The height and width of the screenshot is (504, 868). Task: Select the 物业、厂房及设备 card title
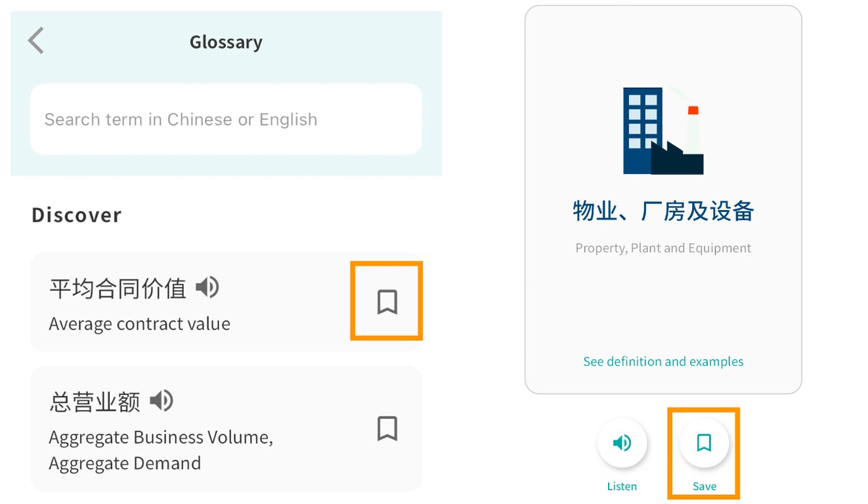pos(663,211)
